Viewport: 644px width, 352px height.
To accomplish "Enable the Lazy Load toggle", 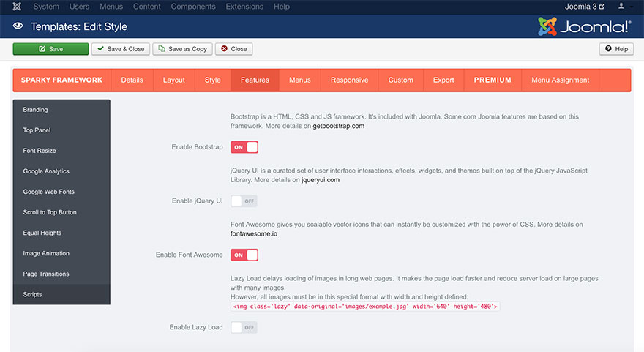I will click(244, 327).
